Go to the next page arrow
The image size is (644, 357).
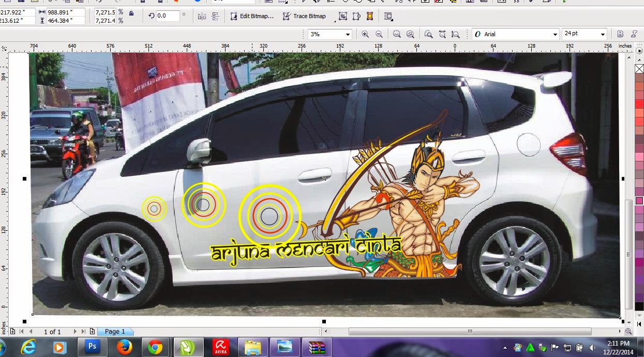75,332
